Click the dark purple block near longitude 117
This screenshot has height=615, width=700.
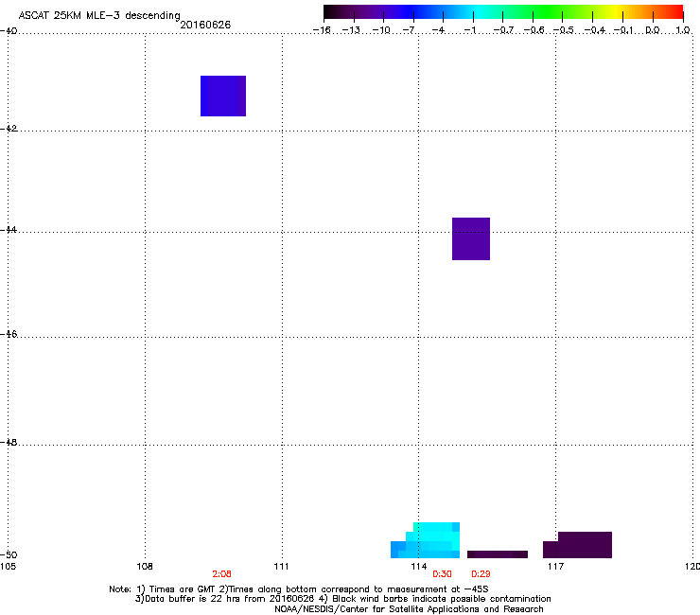(577, 545)
